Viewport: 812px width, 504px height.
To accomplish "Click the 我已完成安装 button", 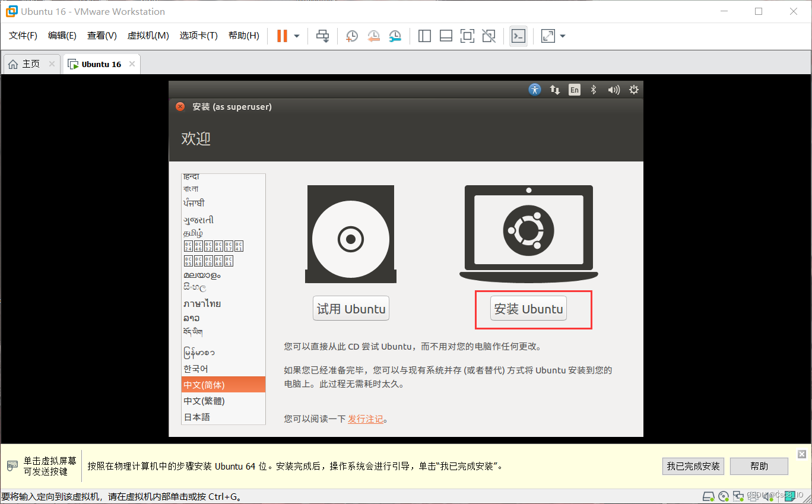I will coord(693,466).
